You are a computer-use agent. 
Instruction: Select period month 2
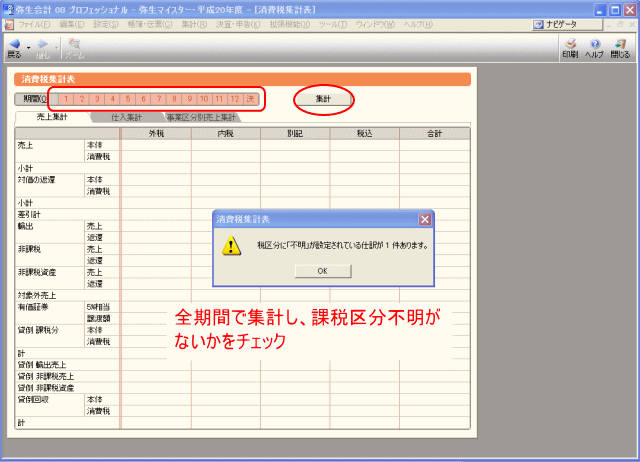pyautogui.click(x=82, y=99)
